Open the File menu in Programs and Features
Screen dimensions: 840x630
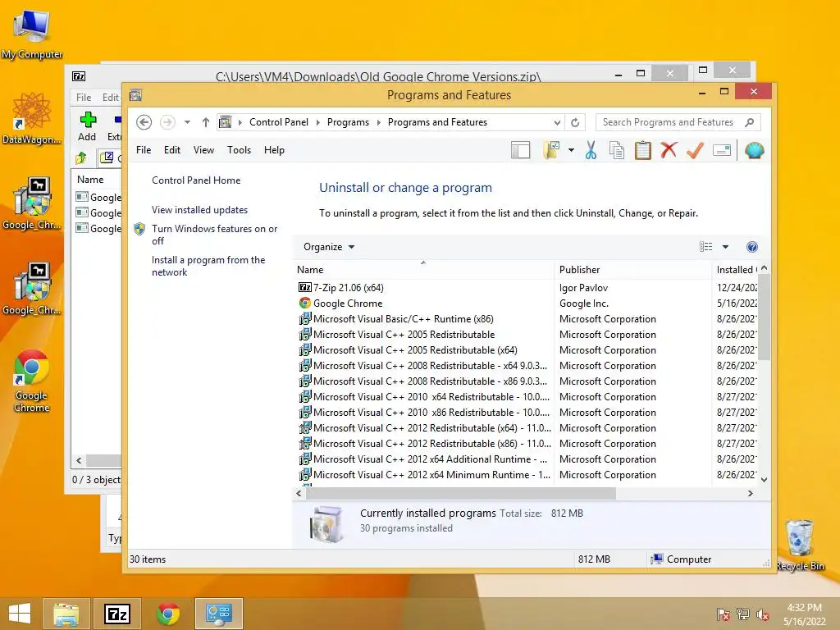[144, 150]
